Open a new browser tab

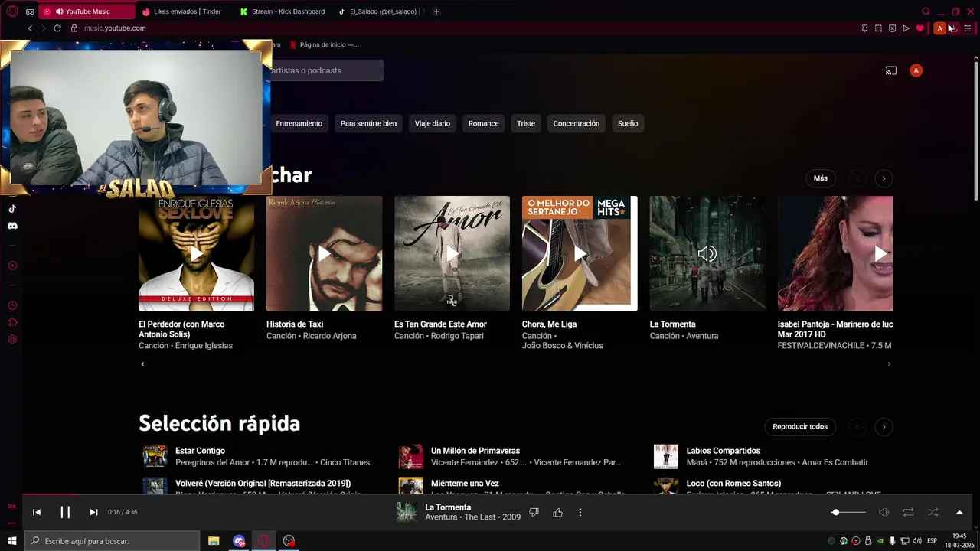(436, 11)
